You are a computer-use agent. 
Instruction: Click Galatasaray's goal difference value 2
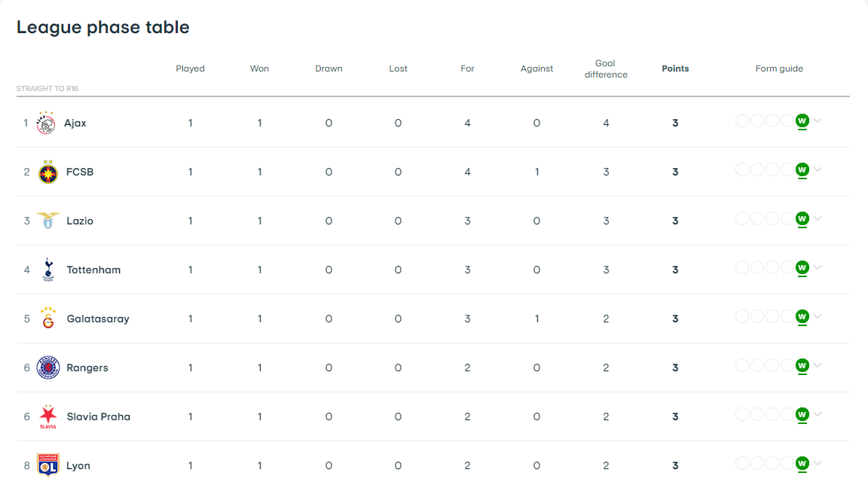coord(606,319)
